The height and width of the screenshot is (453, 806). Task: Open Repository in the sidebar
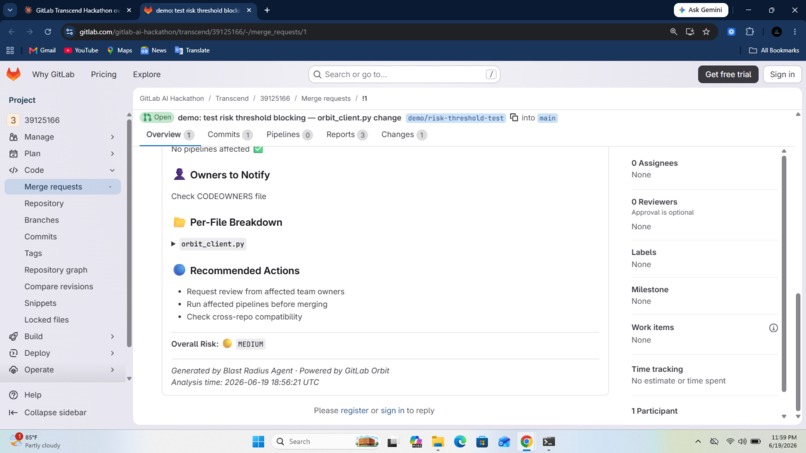pyautogui.click(x=44, y=204)
